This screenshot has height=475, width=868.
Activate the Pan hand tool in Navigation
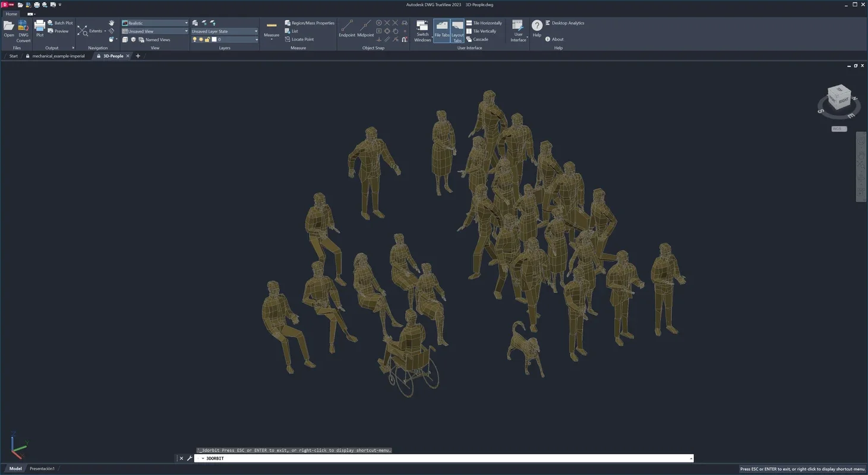tap(111, 23)
